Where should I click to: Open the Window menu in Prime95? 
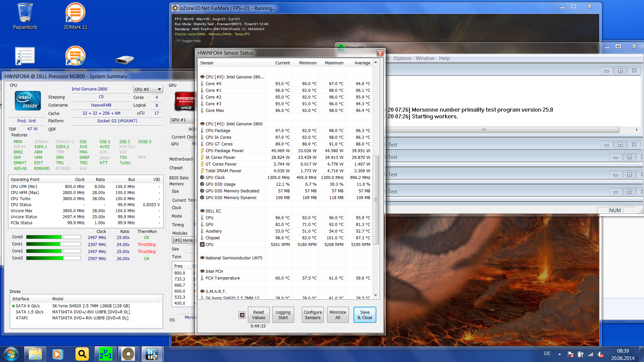click(x=425, y=58)
